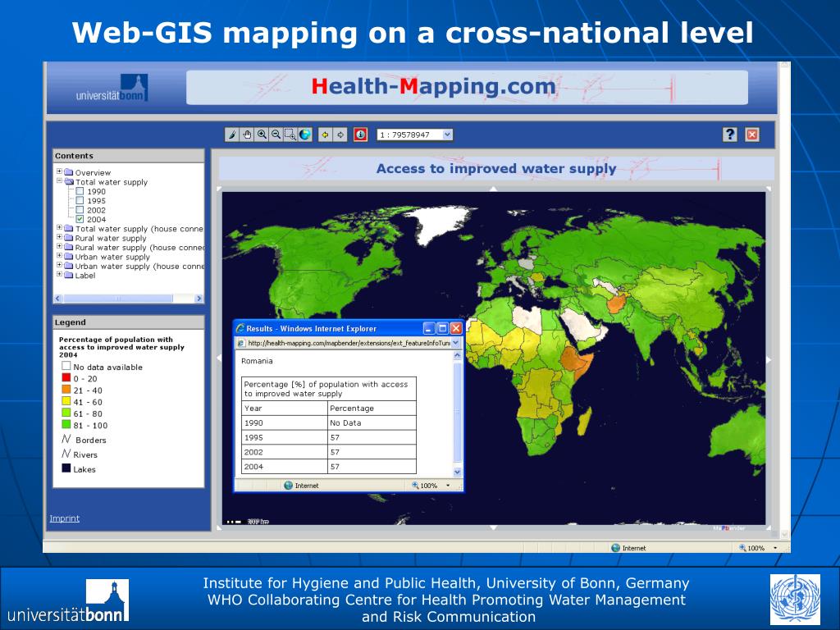Click the Results window URL field

click(348, 343)
